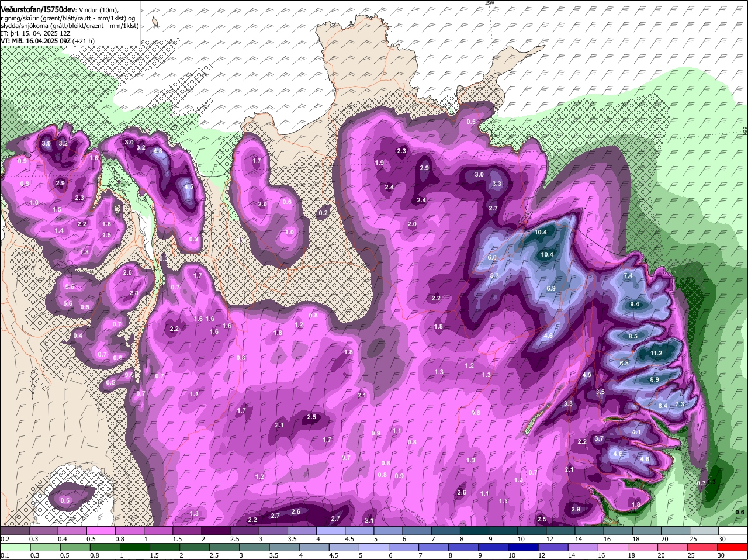This screenshot has width=748, height=560.
Task: Click the Veðurstofan/IS750dev title text
Action: pos(38,9)
